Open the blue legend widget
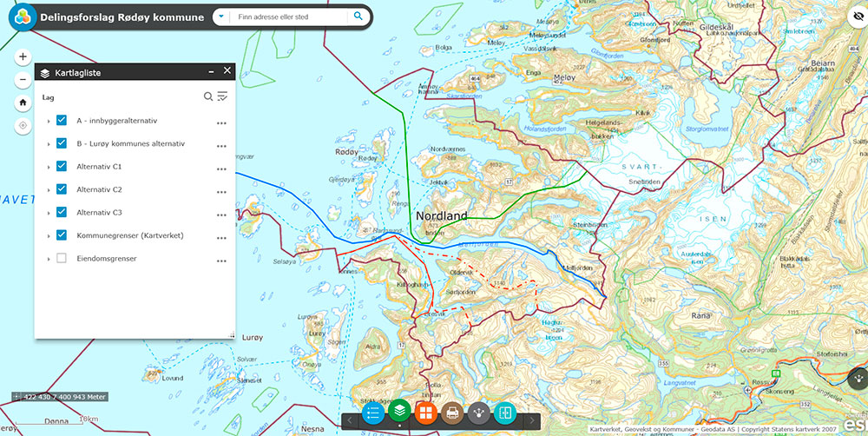Viewport: 868px width, 436px height. (373, 413)
